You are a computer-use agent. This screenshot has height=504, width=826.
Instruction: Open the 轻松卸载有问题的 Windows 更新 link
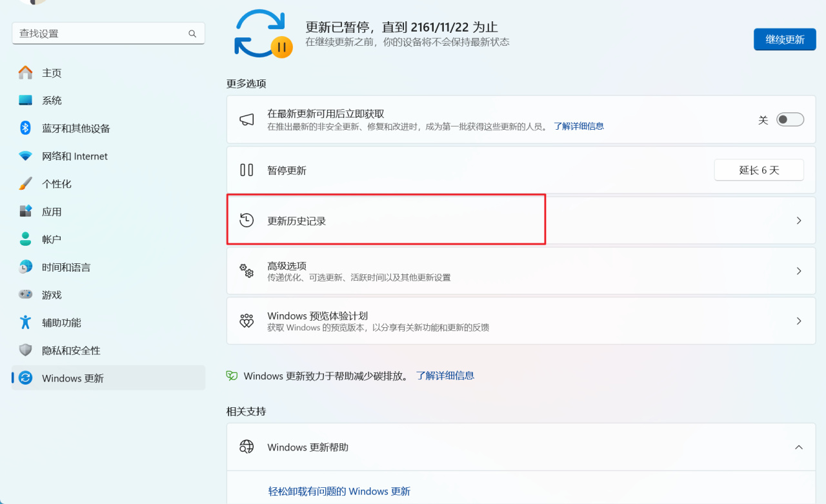click(339, 492)
